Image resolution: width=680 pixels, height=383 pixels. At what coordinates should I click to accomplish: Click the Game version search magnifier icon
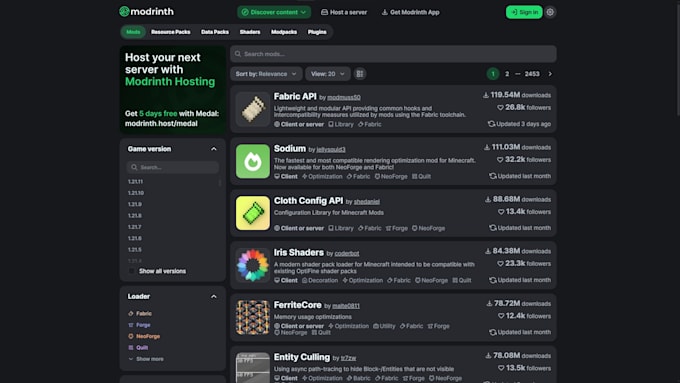pyautogui.click(x=134, y=167)
